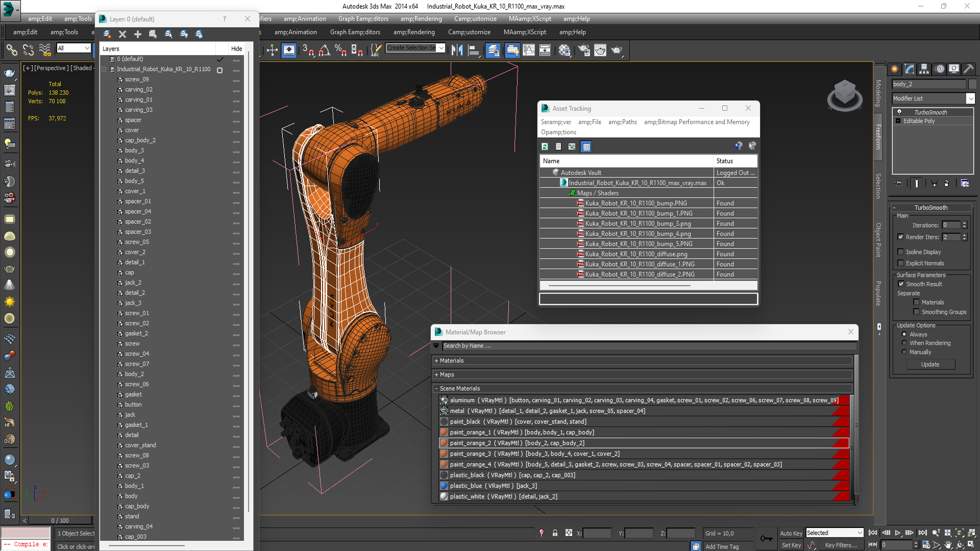The width and height of the screenshot is (980, 551).
Task: Toggle the Manage Layers toolbar icon
Action: 493,50
